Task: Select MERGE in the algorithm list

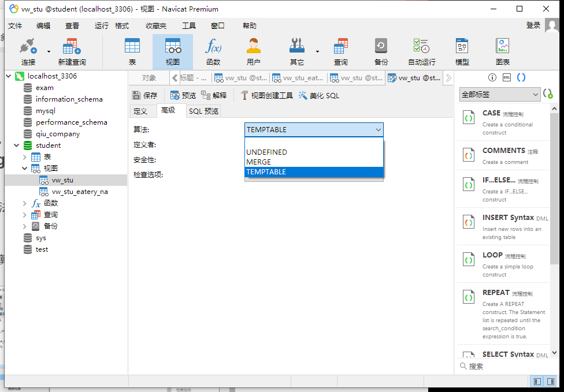Action: pos(314,162)
